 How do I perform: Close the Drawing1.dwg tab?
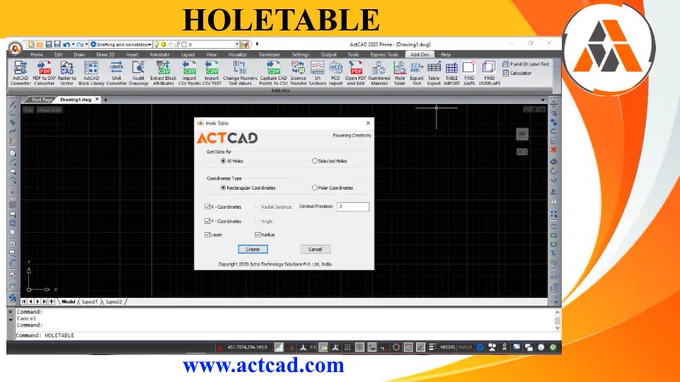pyautogui.click(x=97, y=99)
